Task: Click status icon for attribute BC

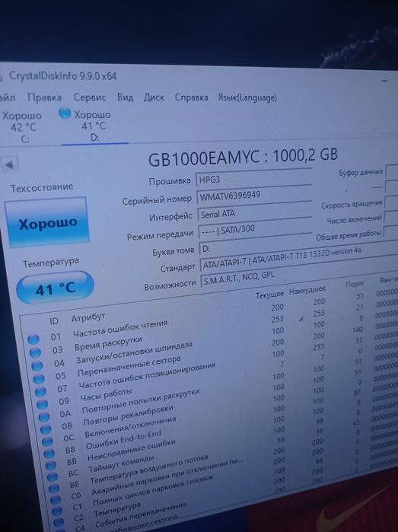Action: (x=52, y=477)
